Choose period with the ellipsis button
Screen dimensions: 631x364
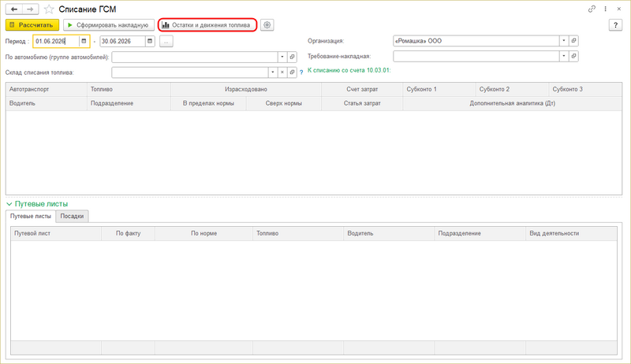166,41
